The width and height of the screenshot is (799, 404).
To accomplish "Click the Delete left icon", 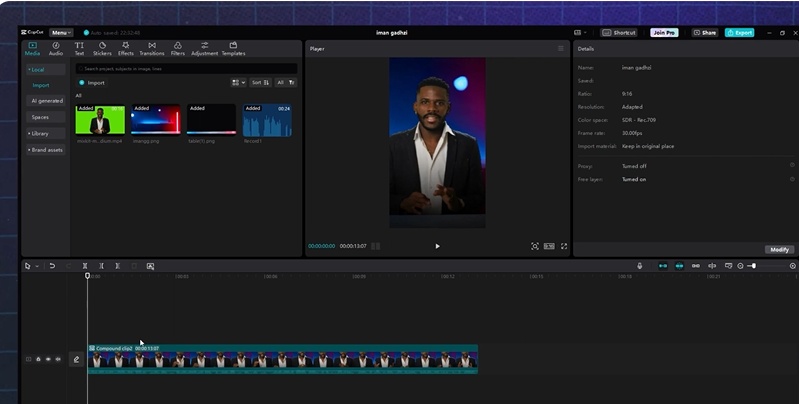I will (101, 266).
